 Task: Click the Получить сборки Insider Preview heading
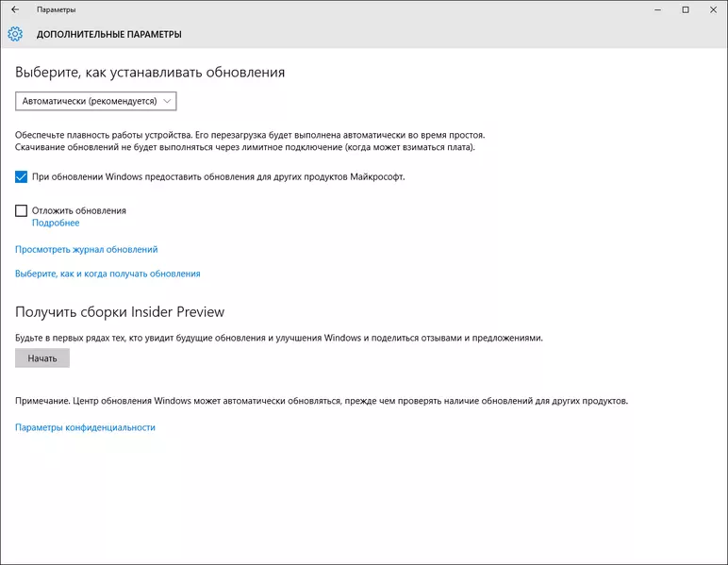(119, 311)
